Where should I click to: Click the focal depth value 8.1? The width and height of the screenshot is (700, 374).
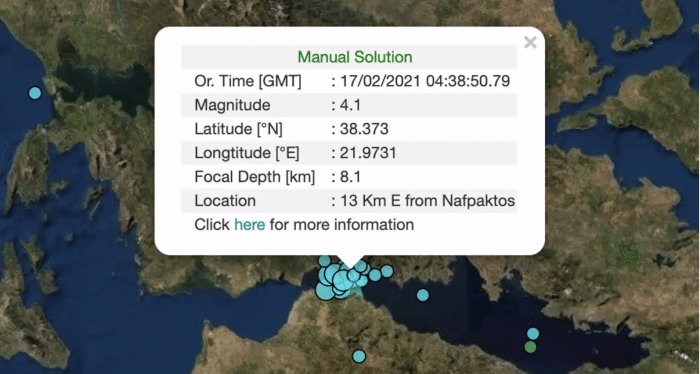pos(350,177)
